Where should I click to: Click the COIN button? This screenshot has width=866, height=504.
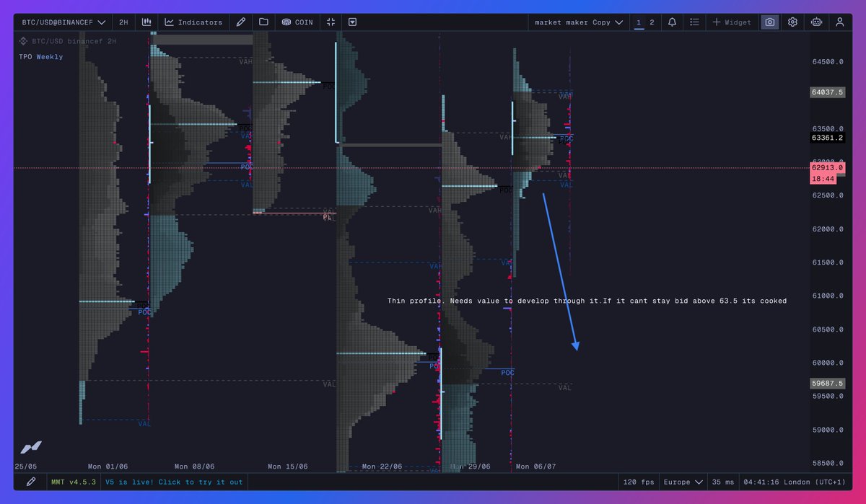pos(297,22)
